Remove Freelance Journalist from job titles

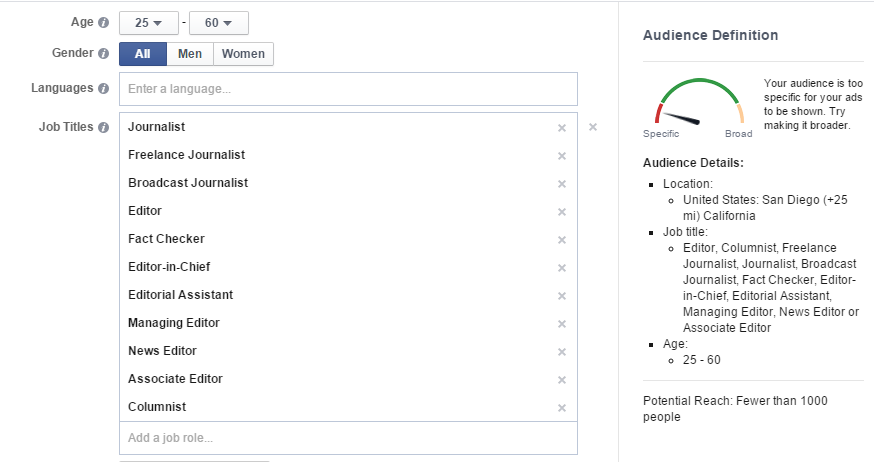tap(562, 156)
